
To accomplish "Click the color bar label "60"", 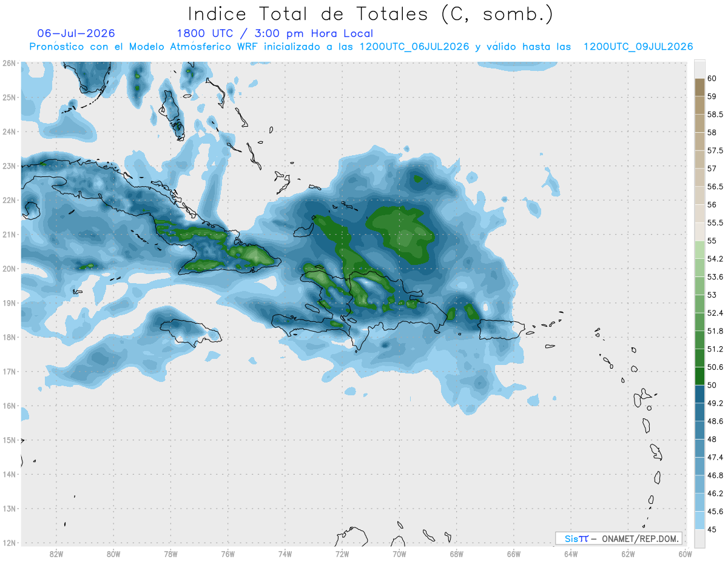I will pyautogui.click(x=712, y=78).
